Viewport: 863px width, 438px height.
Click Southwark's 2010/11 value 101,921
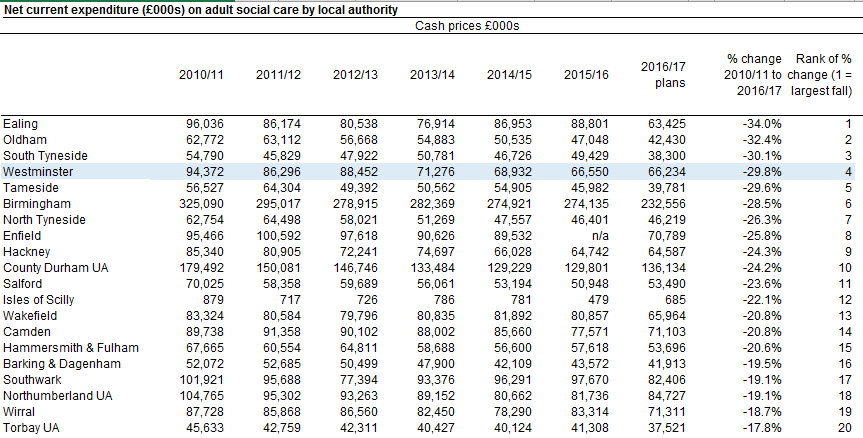pos(201,380)
